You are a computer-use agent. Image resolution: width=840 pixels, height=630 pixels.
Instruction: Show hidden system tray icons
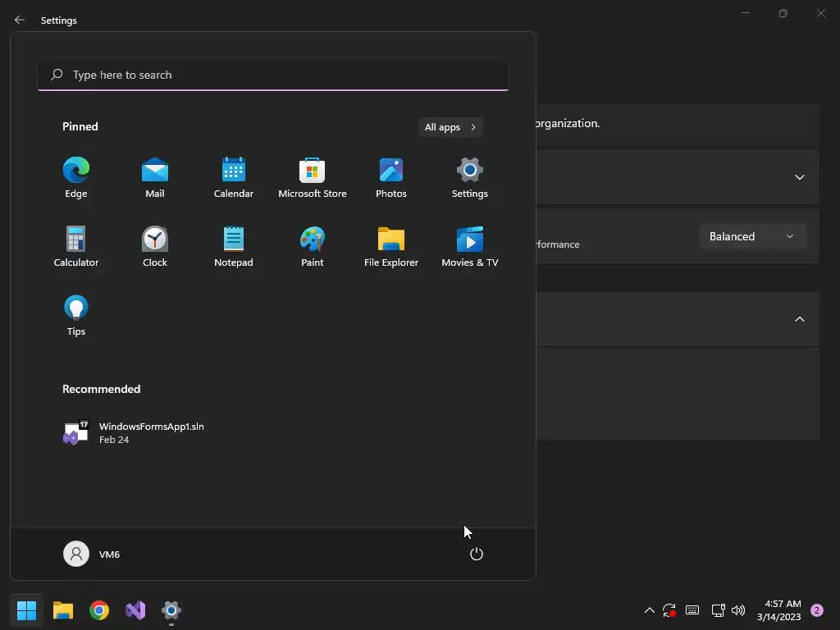point(650,610)
